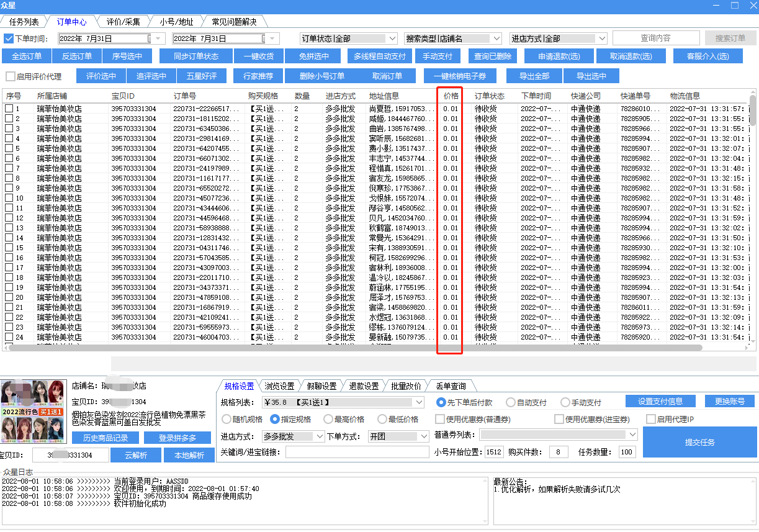
Task: Click the 全选订单 button
Action: coord(27,56)
